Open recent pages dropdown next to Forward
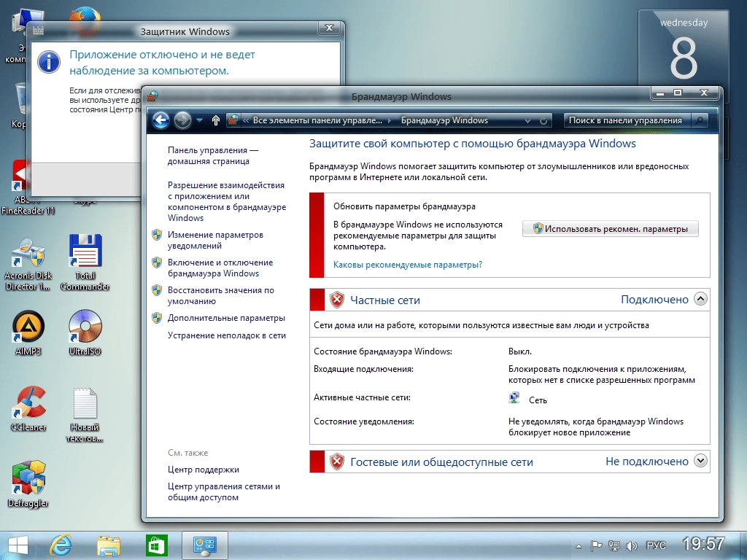Screen dimensions: 747x560 (x=200, y=120)
